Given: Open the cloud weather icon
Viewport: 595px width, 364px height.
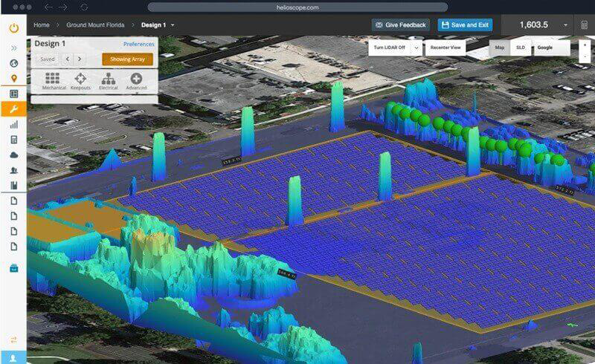Looking at the screenshot, I should pos(13,155).
